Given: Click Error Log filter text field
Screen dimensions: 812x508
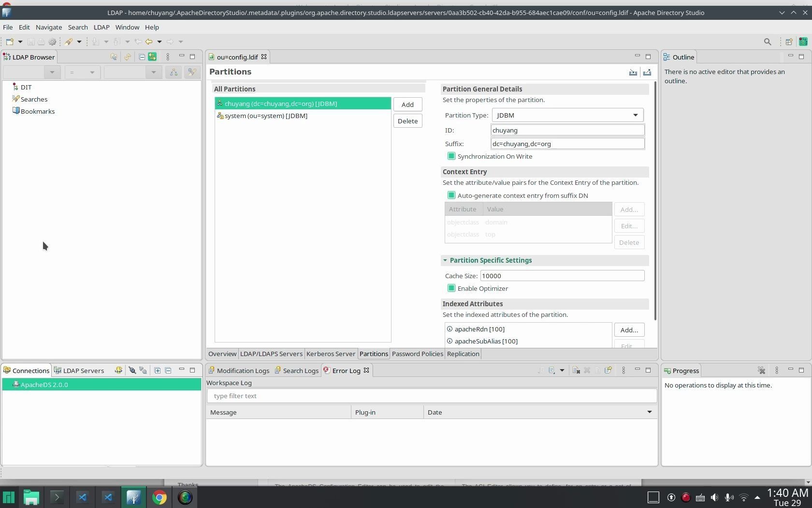Looking at the screenshot, I should 432,396.
